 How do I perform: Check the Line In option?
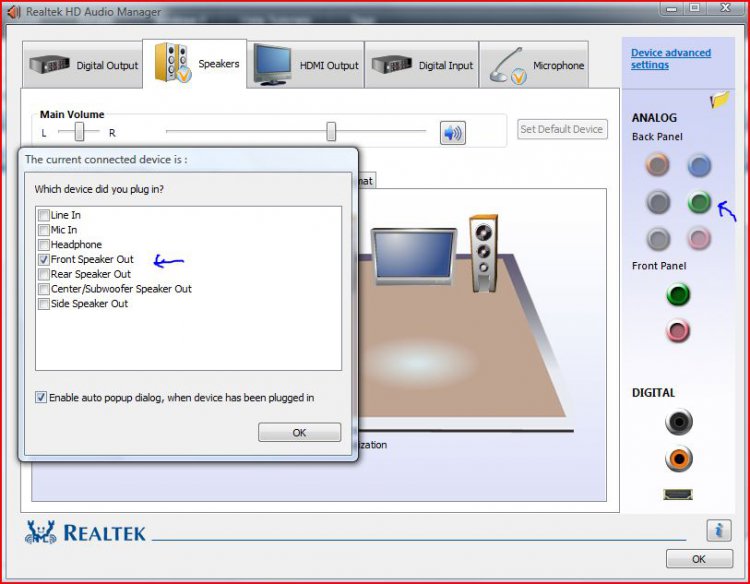pos(44,215)
